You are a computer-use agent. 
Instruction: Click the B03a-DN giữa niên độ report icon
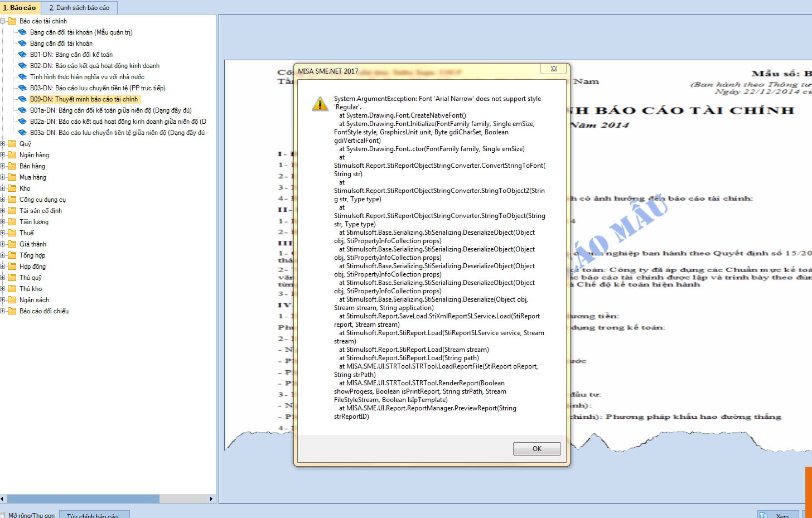22,133
